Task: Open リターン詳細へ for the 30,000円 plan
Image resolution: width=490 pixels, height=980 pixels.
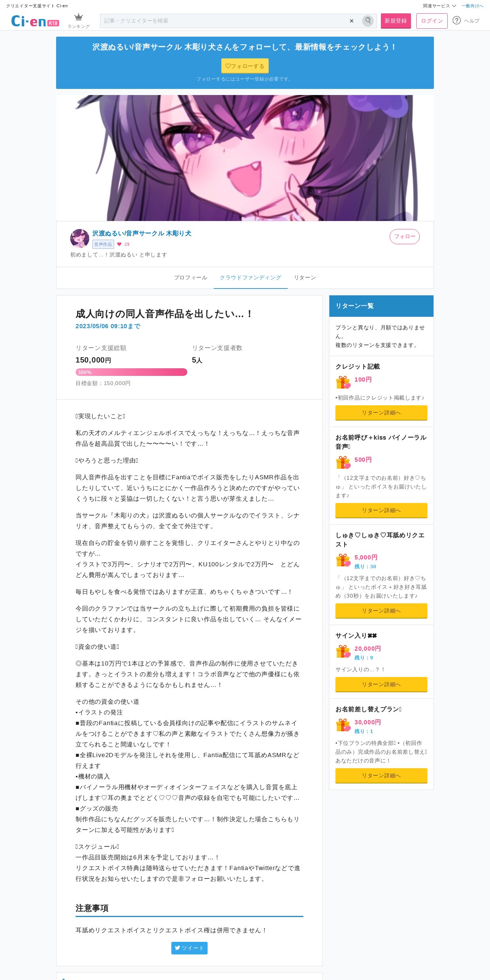Action: coord(381,775)
